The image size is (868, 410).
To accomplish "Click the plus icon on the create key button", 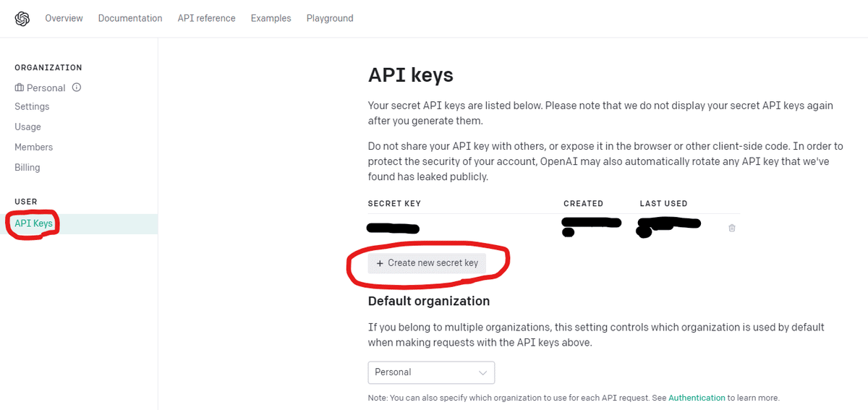I will [380, 263].
